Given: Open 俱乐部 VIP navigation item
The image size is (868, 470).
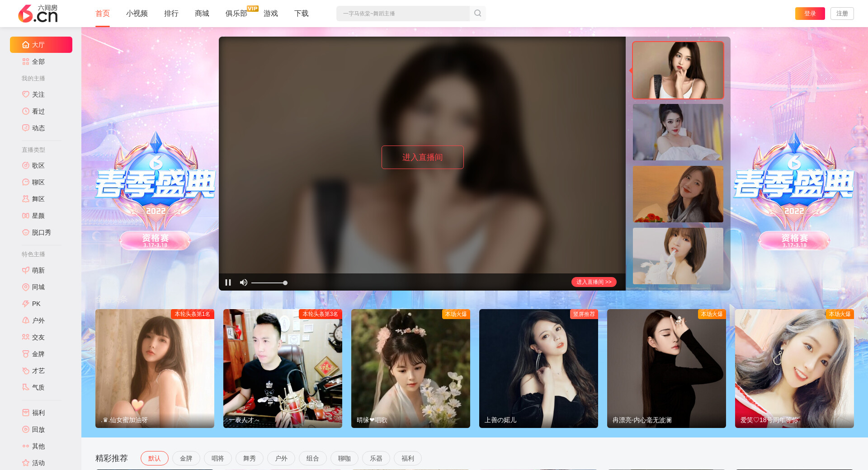Looking at the screenshot, I should tap(236, 14).
